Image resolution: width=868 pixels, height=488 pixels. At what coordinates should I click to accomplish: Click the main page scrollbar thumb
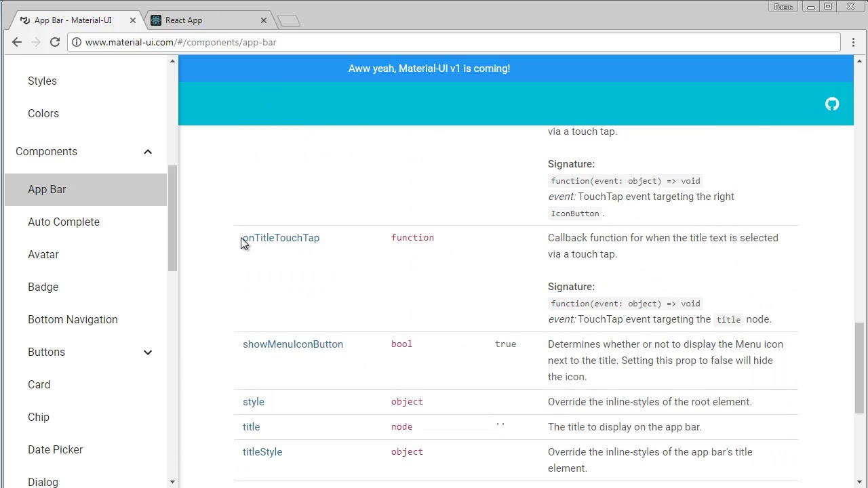860,367
